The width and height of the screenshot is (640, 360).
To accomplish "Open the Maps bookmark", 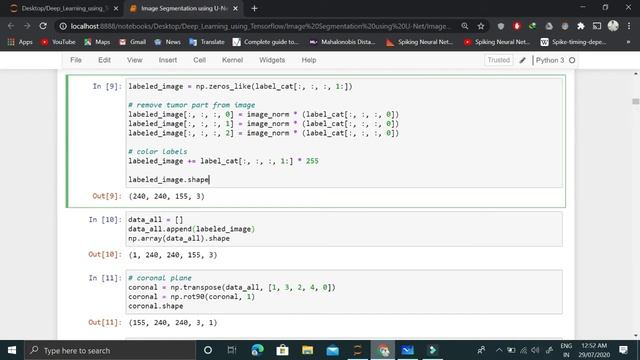I will [97, 42].
